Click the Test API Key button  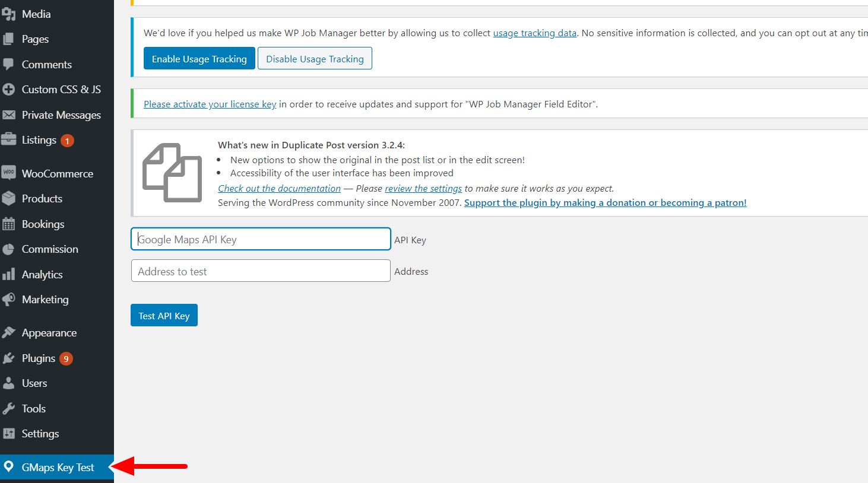(164, 316)
